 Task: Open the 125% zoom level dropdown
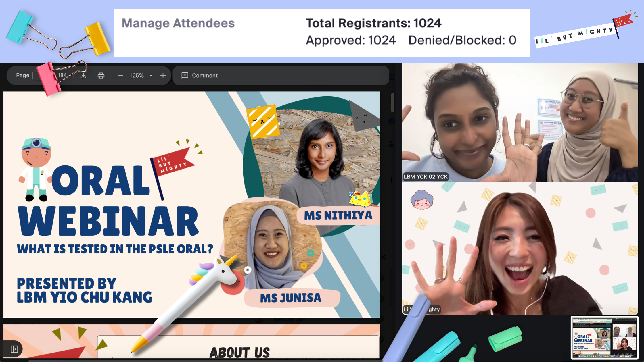(151, 76)
